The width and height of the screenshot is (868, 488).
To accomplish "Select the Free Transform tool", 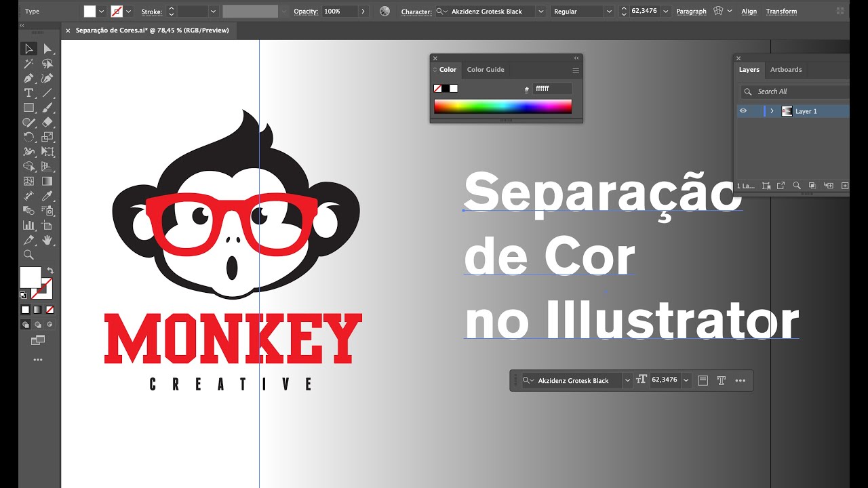I will [x=47, y=152].
